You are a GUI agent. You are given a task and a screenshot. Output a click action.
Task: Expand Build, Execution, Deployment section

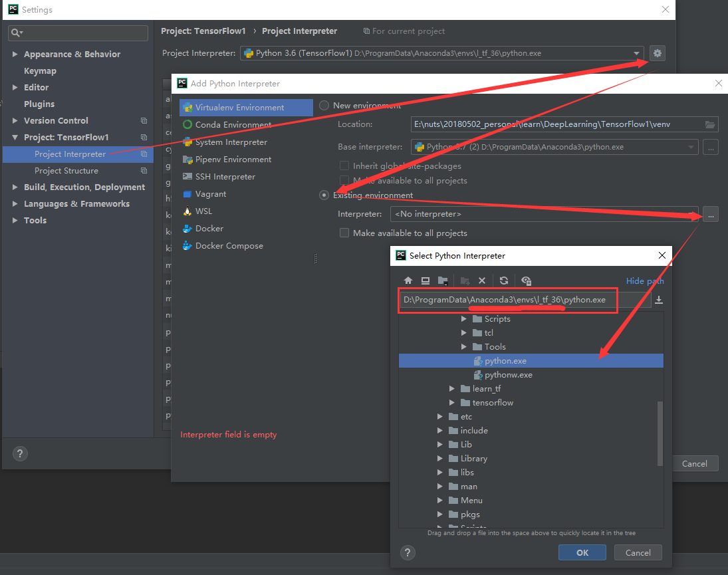[x=15, y=187]
